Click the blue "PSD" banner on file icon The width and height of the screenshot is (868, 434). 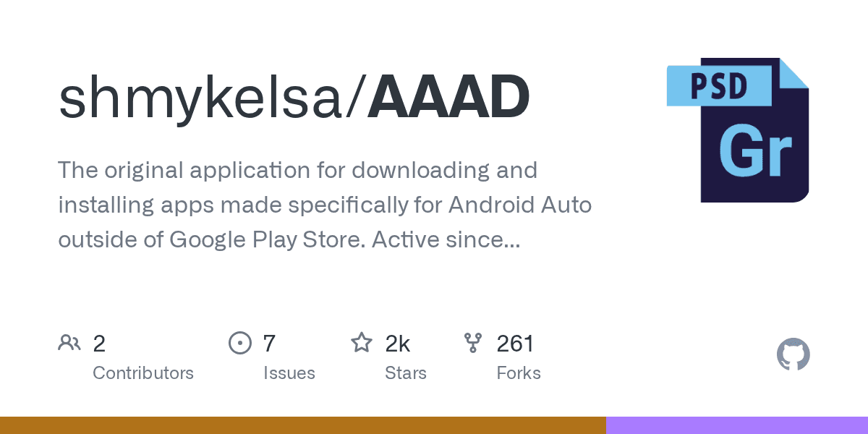(719, 86)
